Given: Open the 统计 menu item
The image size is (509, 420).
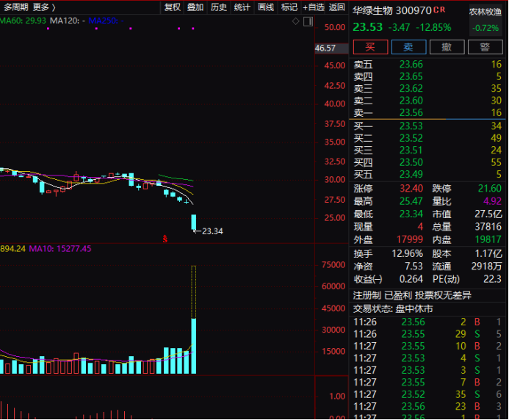Looking at the screenshot, I should pos(242,7).
